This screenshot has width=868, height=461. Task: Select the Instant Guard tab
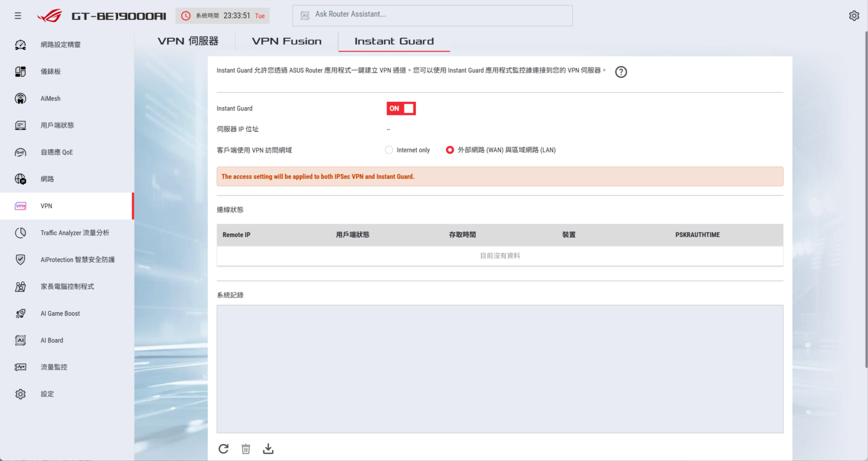[394, 41]
